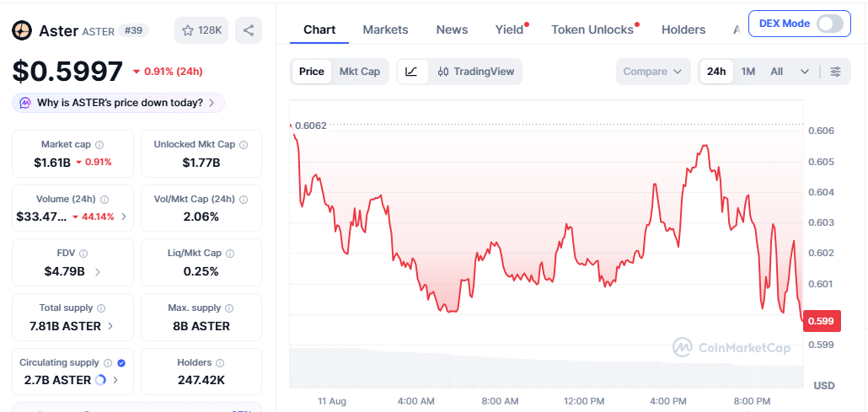The image size is (868, 412).
Task: Expand more time range options chevron
Action: tap(805, 72)
